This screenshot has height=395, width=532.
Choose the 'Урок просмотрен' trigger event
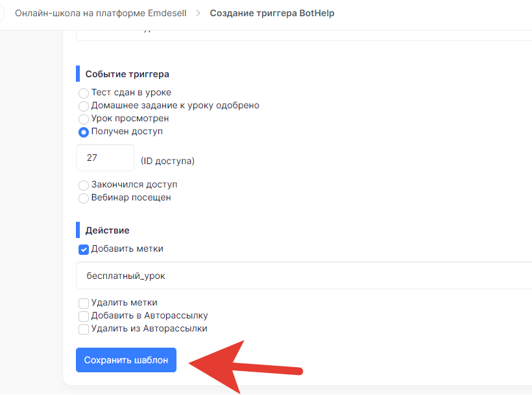pyautogui.click(x=84, y=119)
